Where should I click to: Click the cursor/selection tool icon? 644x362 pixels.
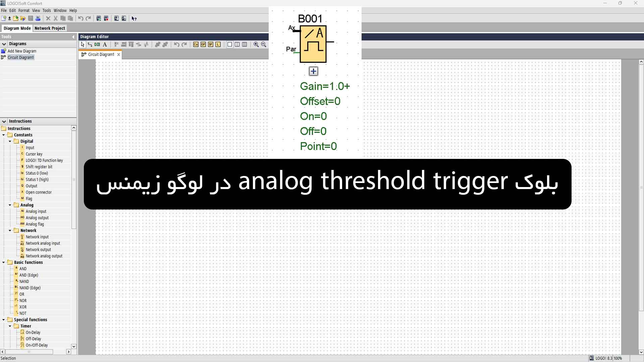coord(83,44)
